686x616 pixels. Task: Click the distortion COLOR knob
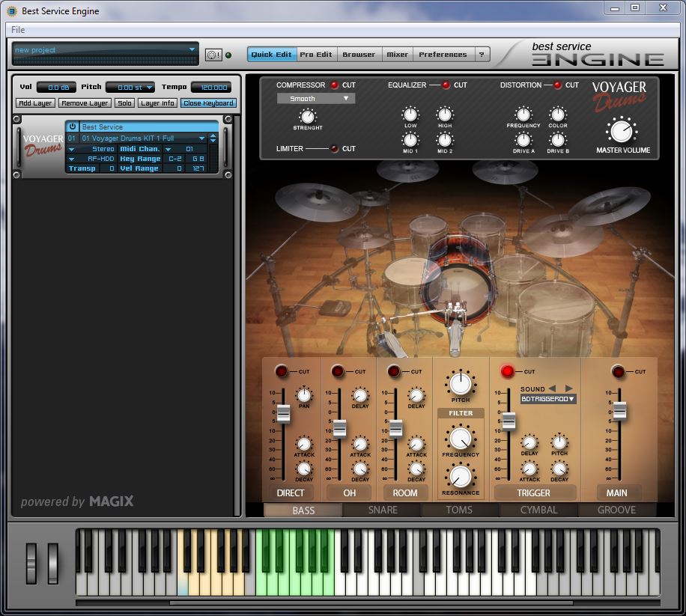[x=558, y=115]
